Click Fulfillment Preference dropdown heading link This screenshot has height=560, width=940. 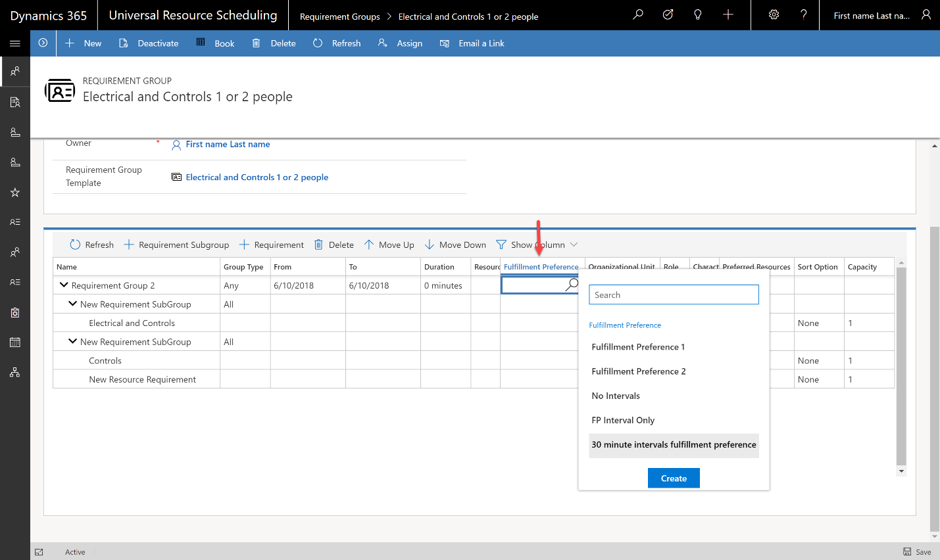(x=625, y=325)
